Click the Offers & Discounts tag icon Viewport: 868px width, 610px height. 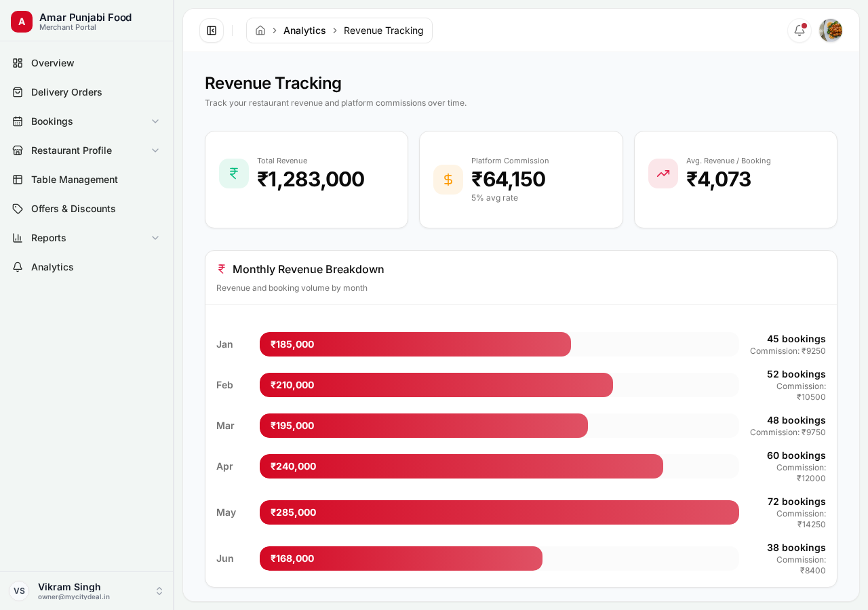18,209
